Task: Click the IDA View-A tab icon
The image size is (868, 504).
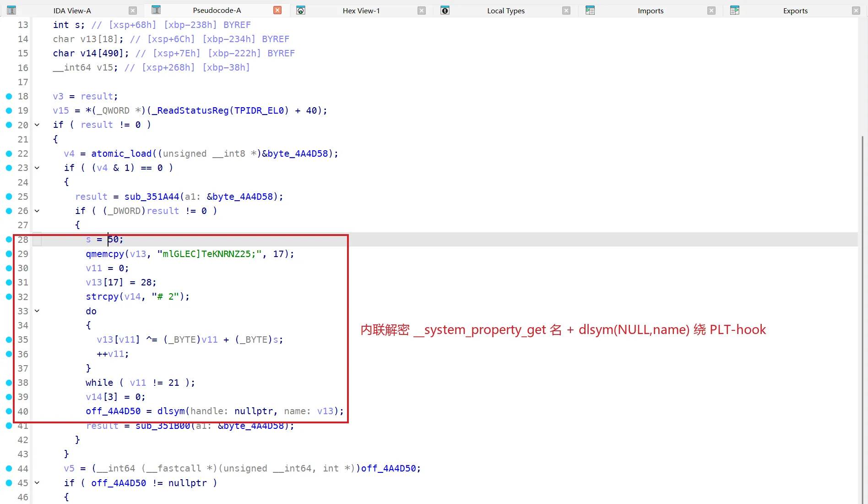Action: point(12,10)
